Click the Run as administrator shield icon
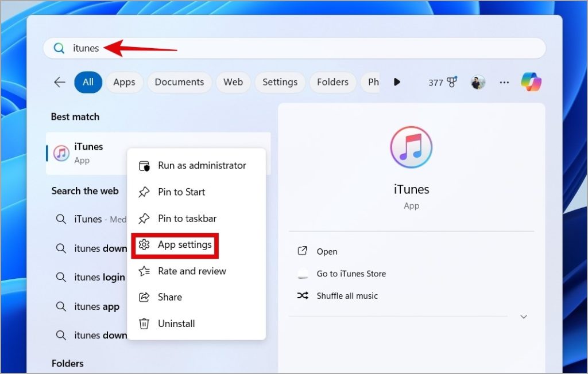The image size is (588, 374). (x=144, y=166)
